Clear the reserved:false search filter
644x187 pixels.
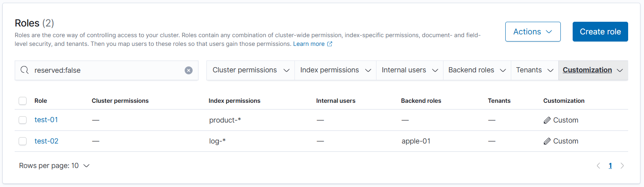[189, 70]
